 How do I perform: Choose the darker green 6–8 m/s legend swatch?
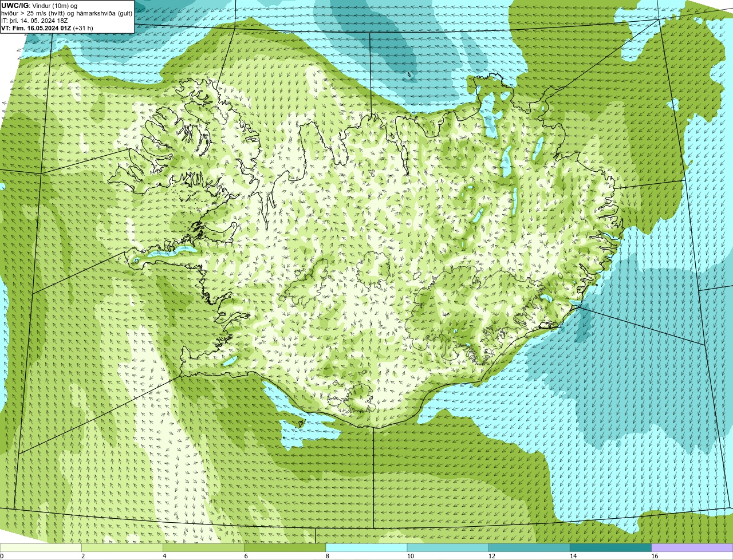point(285,547)
